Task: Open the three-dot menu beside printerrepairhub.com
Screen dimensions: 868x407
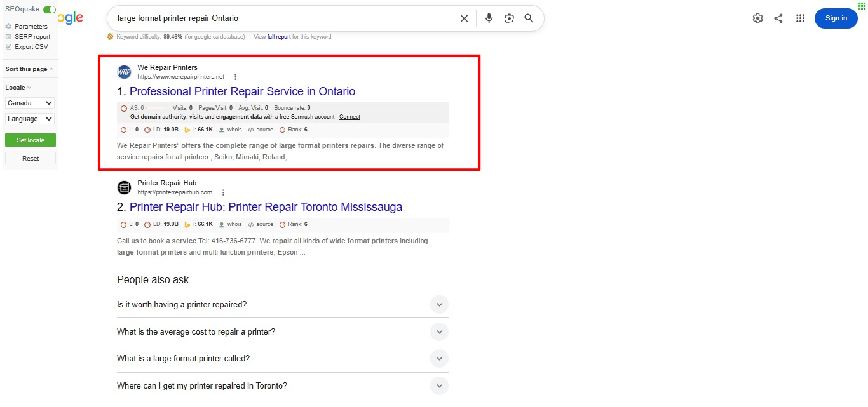Action: (223, 192)
